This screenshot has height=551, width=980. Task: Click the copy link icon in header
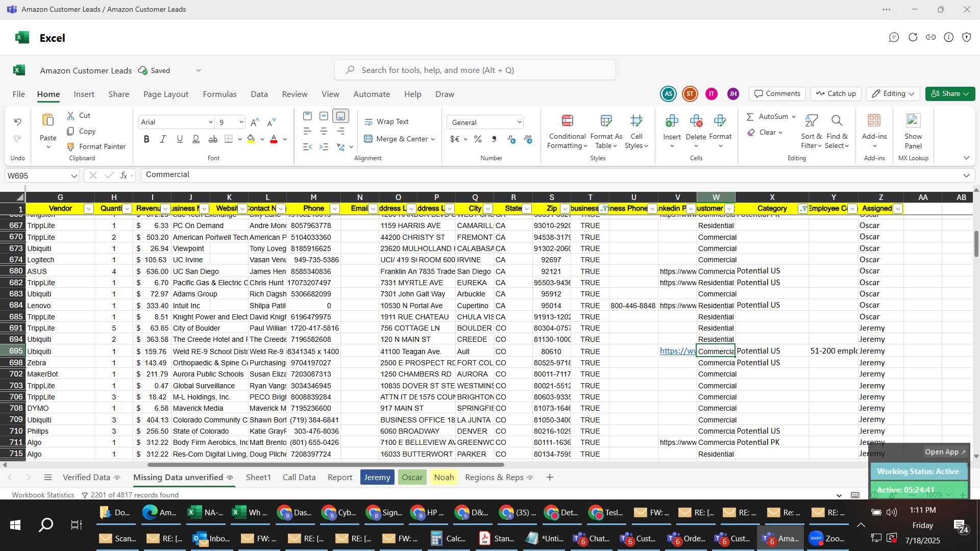click(930, 37)
